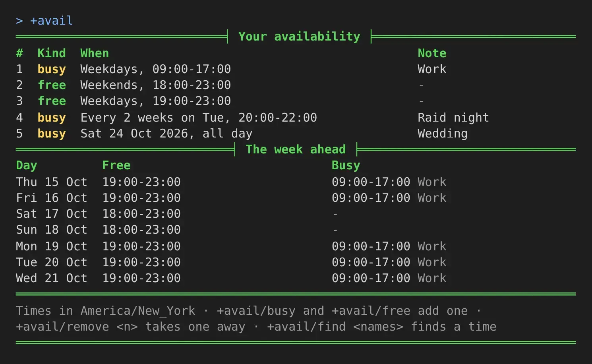Select 'Tue 20 Oct' day cell
The width and height of the screenshot is (592, 364).
[x=52, y=262]
